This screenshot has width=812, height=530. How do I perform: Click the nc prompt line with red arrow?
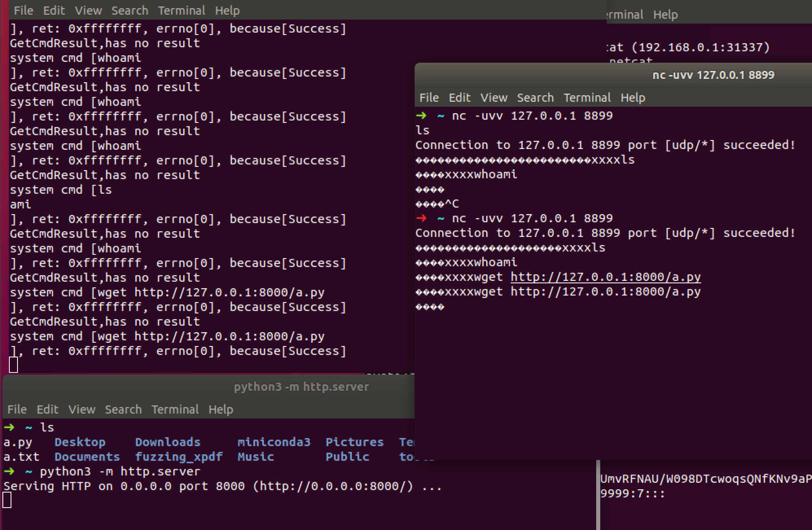point(514,219)
